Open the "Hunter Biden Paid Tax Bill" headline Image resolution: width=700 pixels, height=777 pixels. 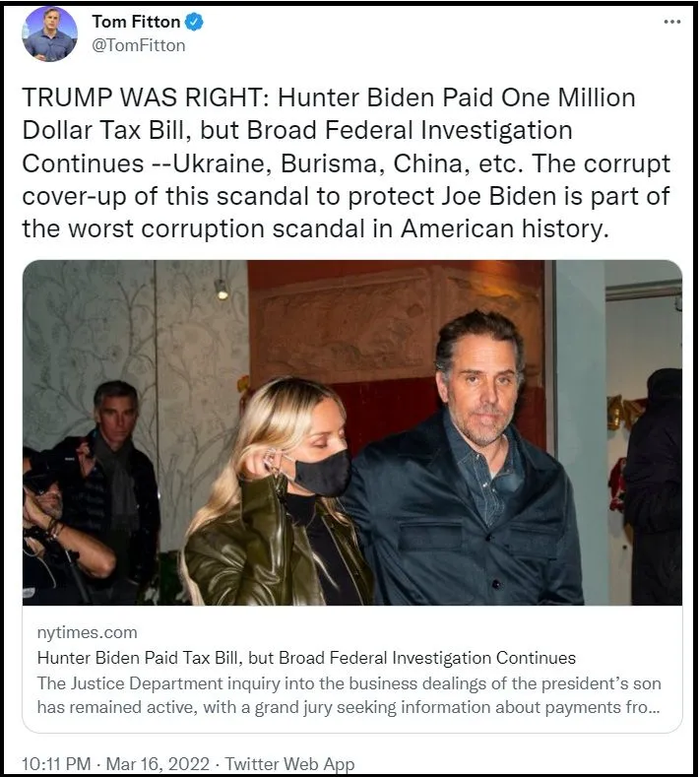306,658
